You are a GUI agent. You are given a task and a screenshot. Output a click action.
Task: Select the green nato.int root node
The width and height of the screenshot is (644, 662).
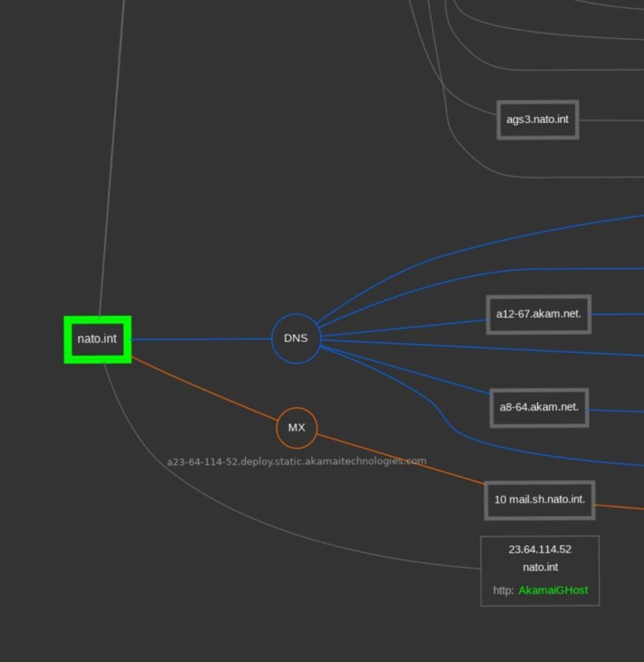(98, 339)
